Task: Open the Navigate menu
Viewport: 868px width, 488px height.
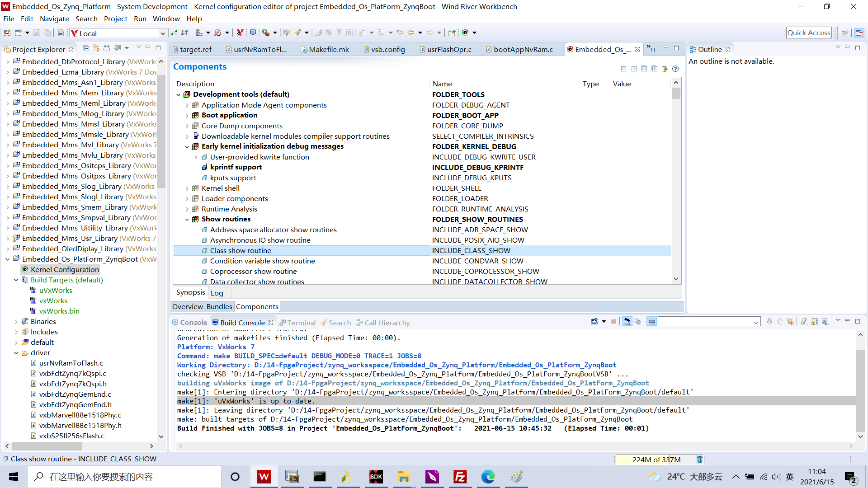Action: click(54, 19)
